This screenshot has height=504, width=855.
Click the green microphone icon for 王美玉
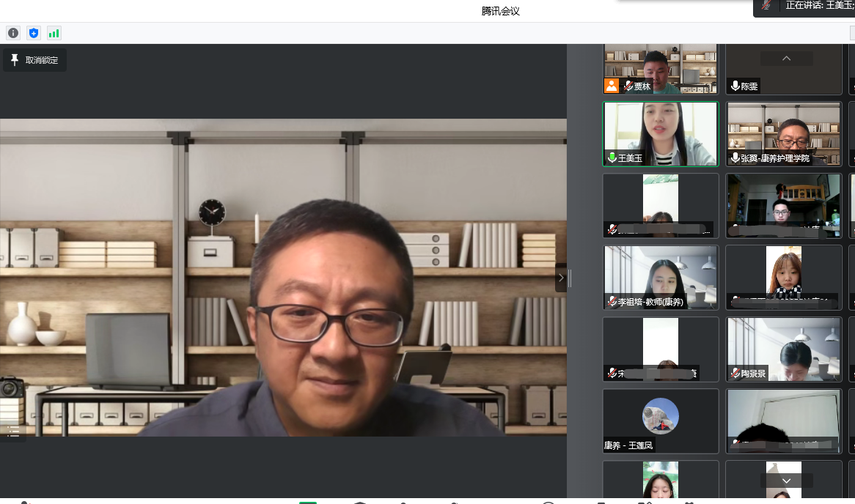click(612, 157)
